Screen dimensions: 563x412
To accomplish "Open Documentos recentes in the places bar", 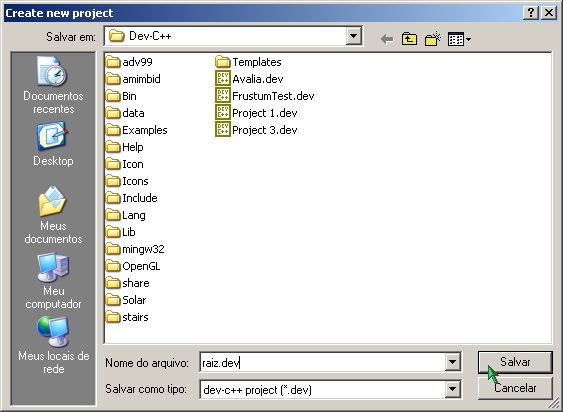I will click(53, 85).
